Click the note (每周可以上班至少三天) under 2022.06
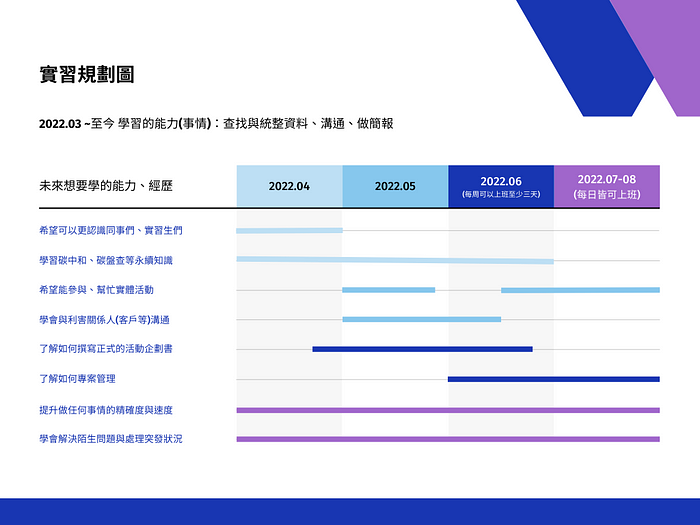The width and height of the screenshot is (700, 525). (x=501, y=195)
